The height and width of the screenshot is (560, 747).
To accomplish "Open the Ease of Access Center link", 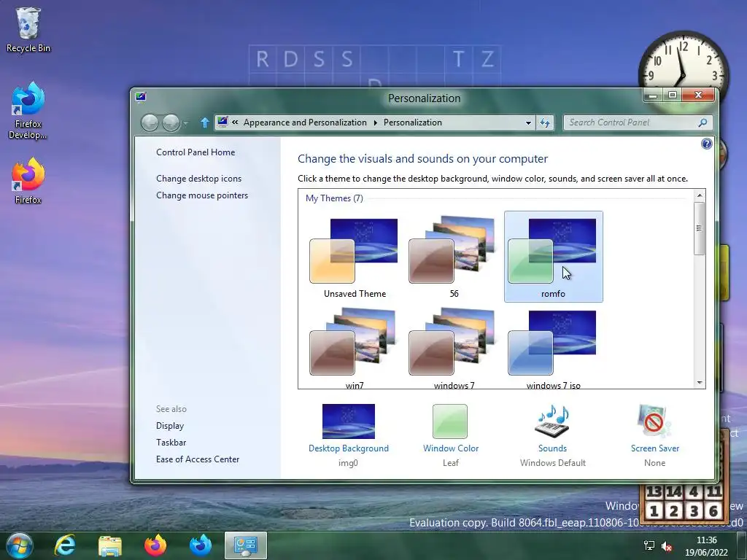I will (198, 459).
